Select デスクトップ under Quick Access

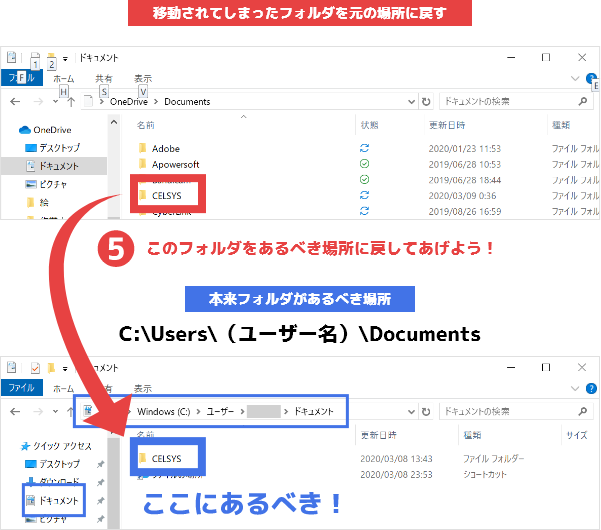[53, 464]
